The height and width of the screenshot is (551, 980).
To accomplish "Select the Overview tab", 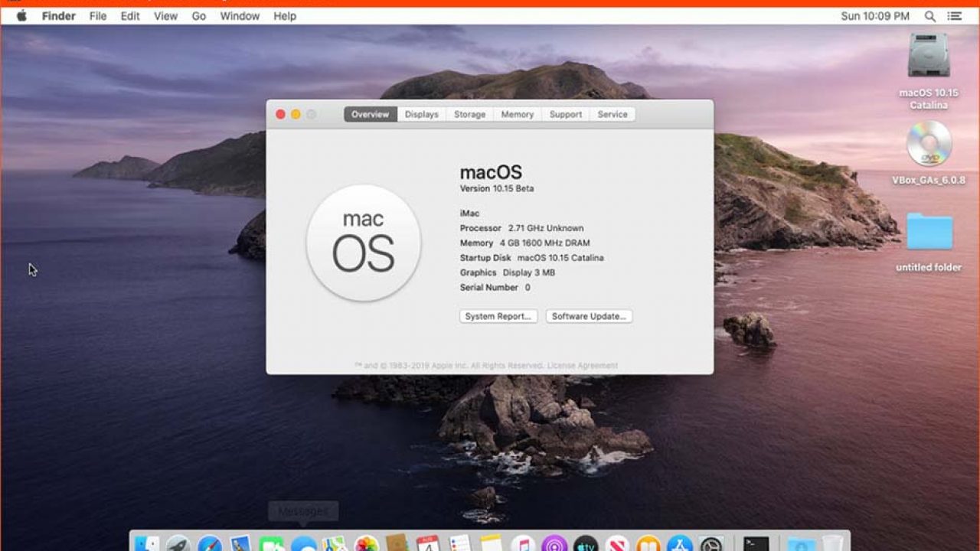I will 371,114.
